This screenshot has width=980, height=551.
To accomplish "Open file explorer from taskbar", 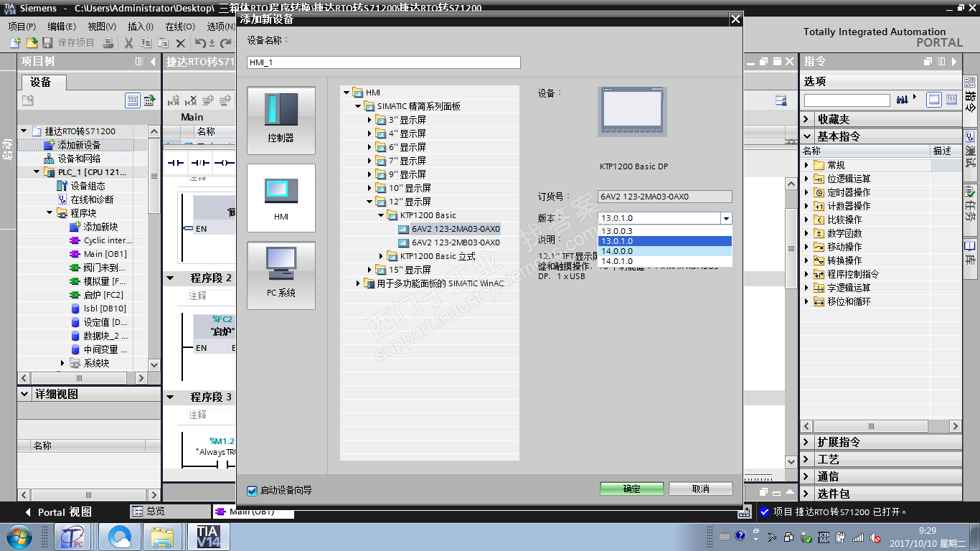I will coord(163,536).
